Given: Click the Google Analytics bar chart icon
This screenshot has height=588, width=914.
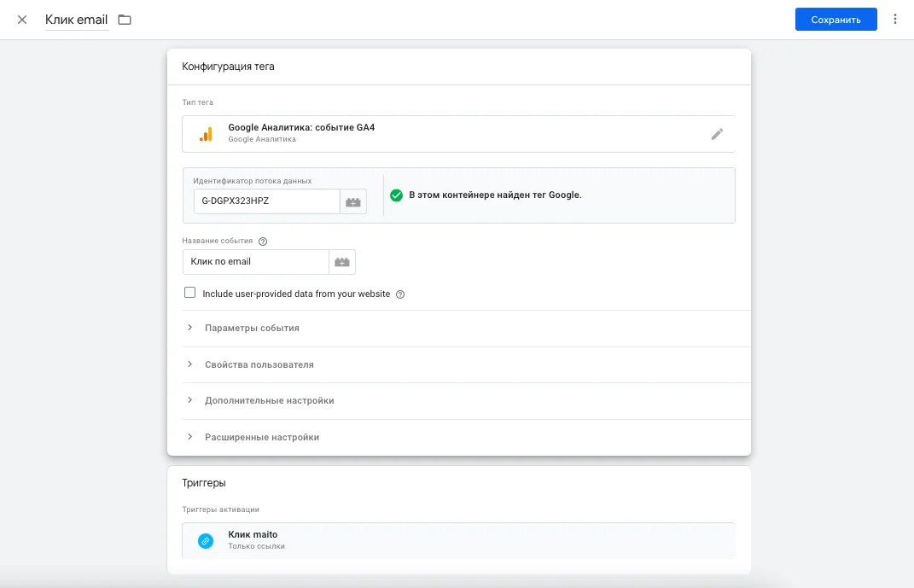Looking at the screenshot, I should pyautogui.click(x=206, y=134).
